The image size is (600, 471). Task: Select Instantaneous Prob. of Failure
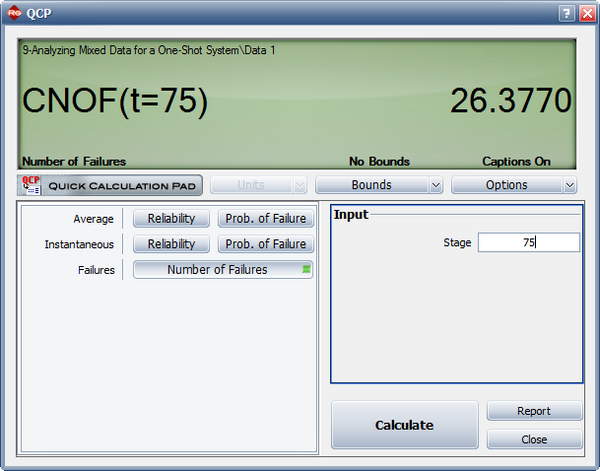(x=266, y=244)
